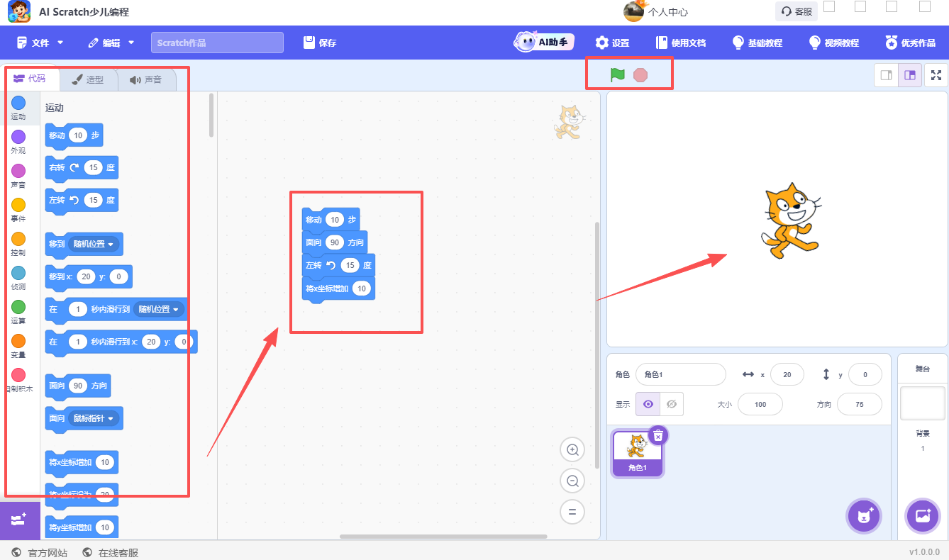The height and width of the screenshot is (560, 949).
Task: Select the 运动 motion category circle
Action: coord(18,103)
